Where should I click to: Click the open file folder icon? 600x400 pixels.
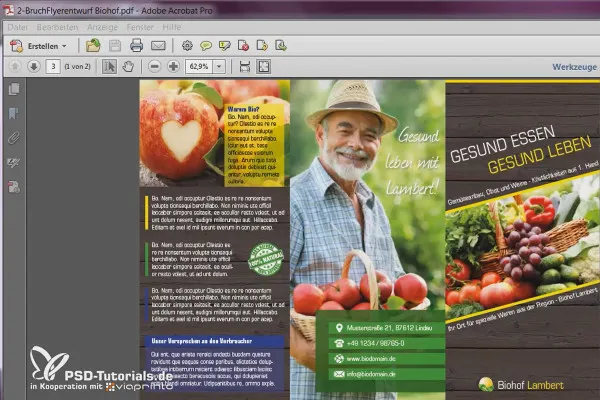click(93, 46)
